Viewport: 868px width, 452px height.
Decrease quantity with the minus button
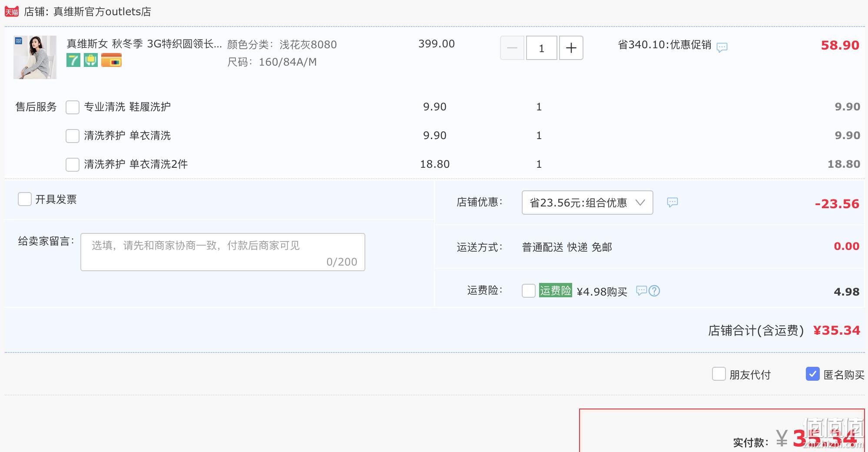[x=512, y=48]
